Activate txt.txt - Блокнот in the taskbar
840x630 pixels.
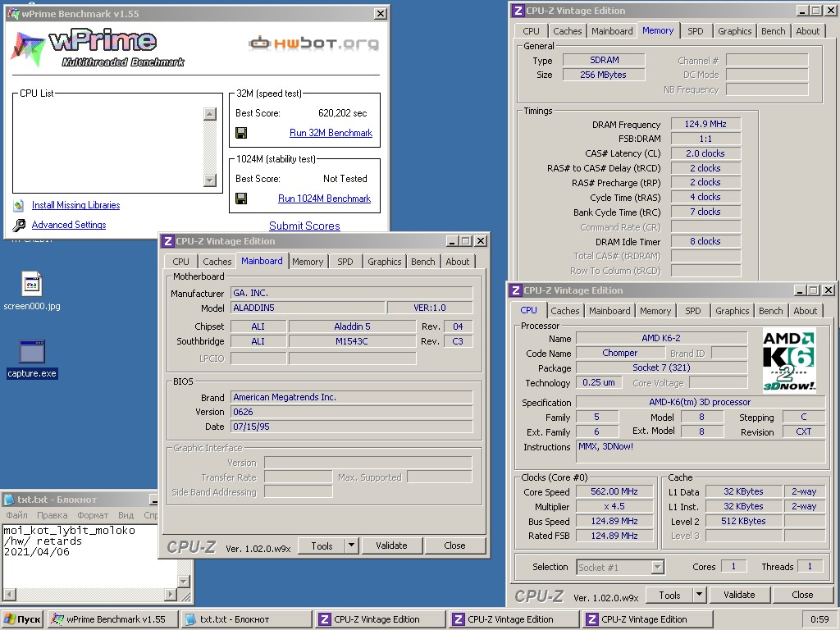(x=246, y=619)
